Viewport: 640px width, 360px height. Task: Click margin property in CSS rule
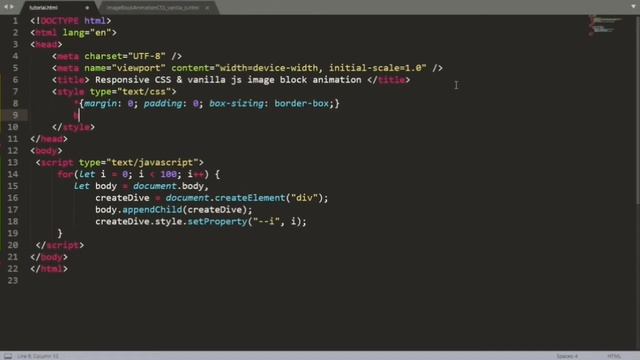[100, 103]
